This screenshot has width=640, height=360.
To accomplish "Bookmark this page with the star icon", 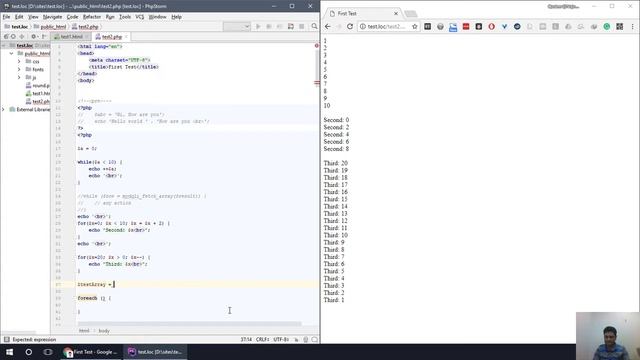I will pyautogui.click(x=415, y=27).
